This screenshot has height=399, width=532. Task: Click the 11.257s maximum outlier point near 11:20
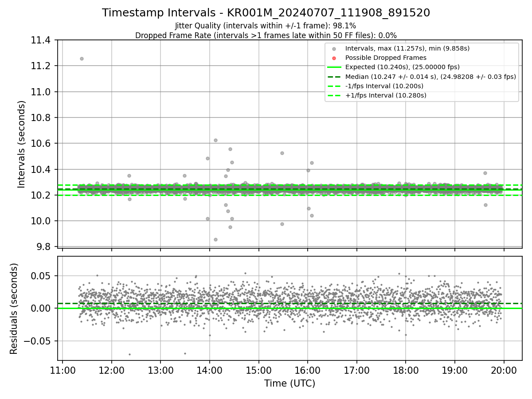(x=82, y=59)
